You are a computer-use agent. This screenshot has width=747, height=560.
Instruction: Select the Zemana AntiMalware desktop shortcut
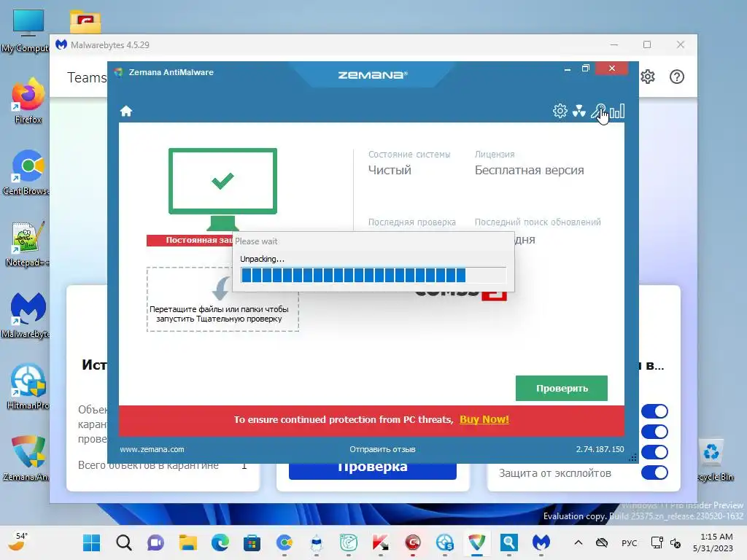27,458
